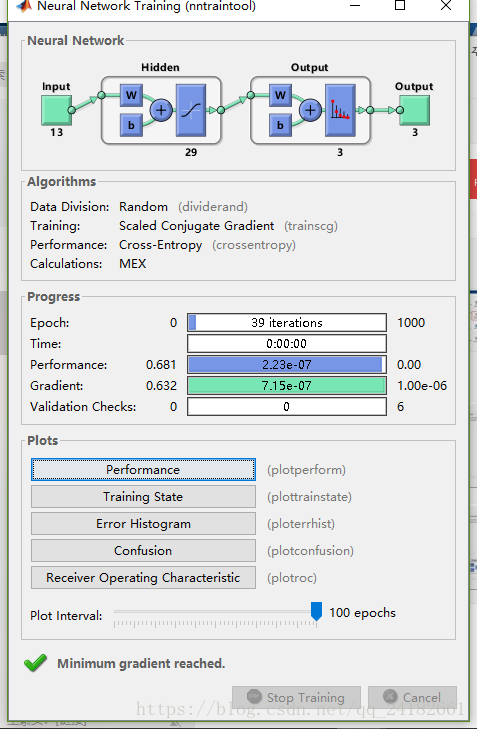Screen dimensions: 477x729
Task: Click the 'Random' data division text
Action: pyautogui.click(x=143, y=207)
